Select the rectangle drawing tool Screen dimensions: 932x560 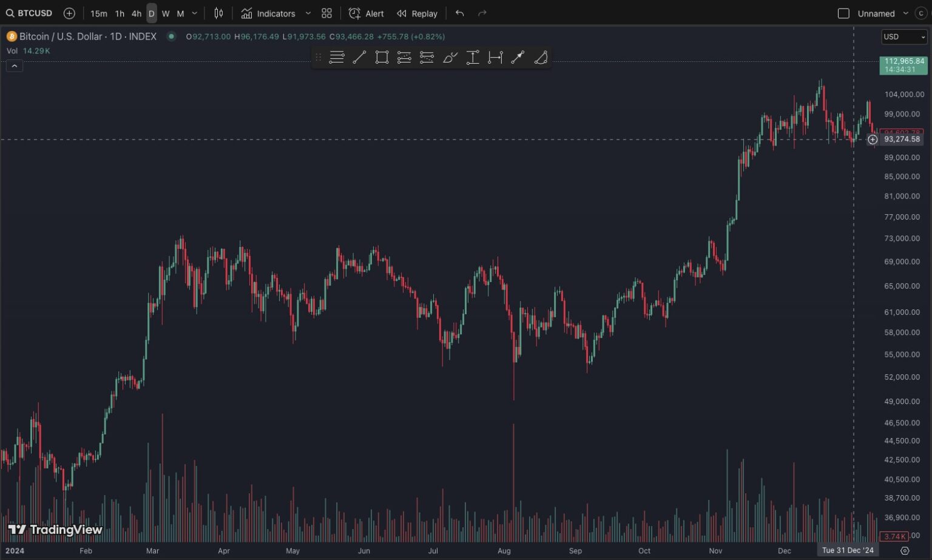click(382, 58)
